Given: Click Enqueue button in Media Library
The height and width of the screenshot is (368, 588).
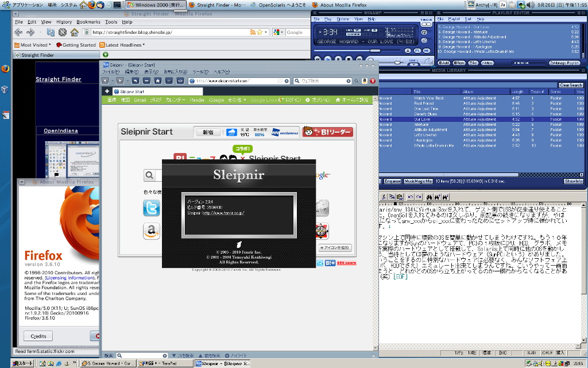Looking at the screenshot, I should 392,181.
